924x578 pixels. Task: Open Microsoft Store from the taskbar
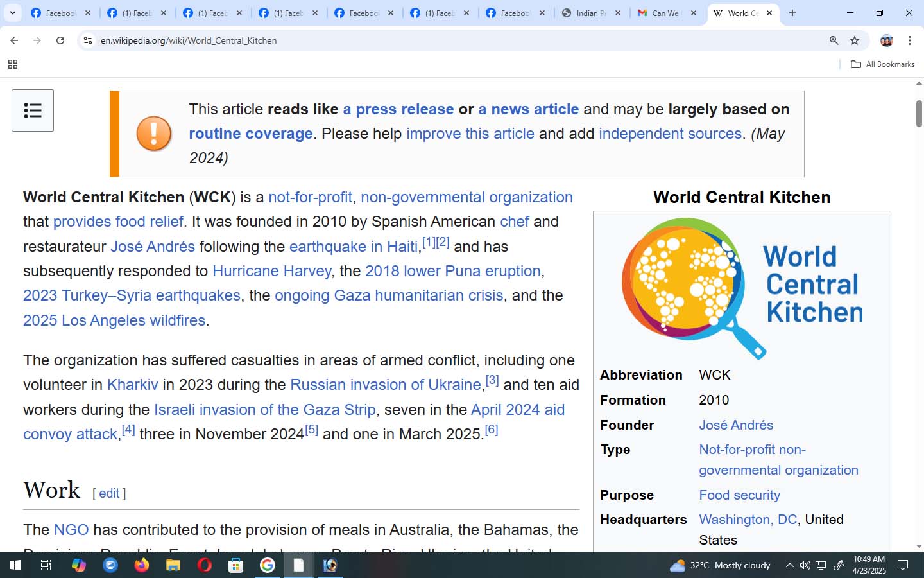click(236, 565)
